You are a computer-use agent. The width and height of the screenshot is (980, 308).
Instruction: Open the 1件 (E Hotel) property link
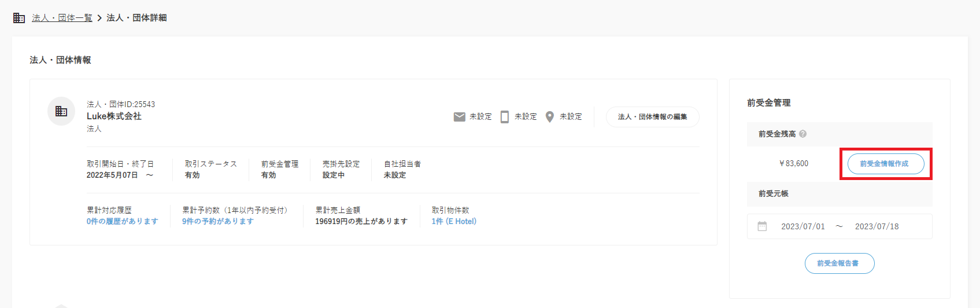coord(454,221)
